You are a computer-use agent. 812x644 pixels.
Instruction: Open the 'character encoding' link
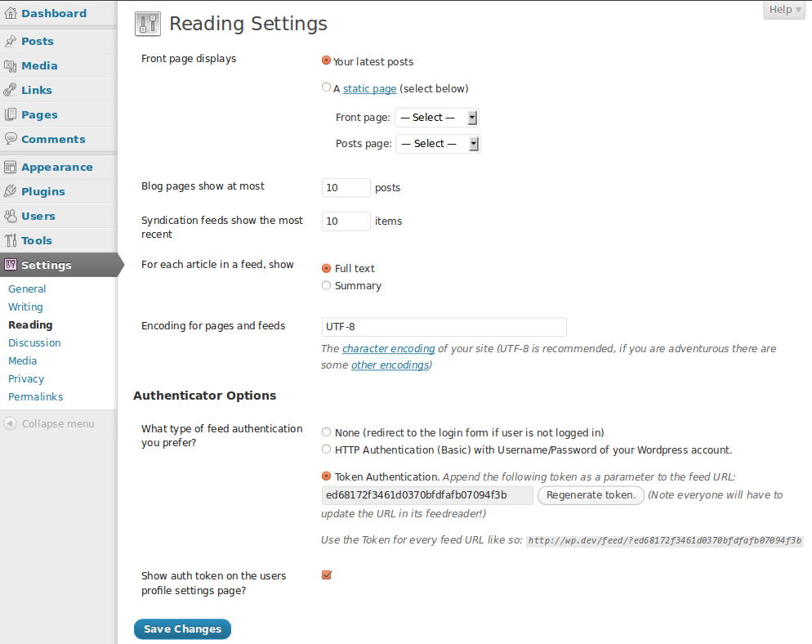[388, 348]
